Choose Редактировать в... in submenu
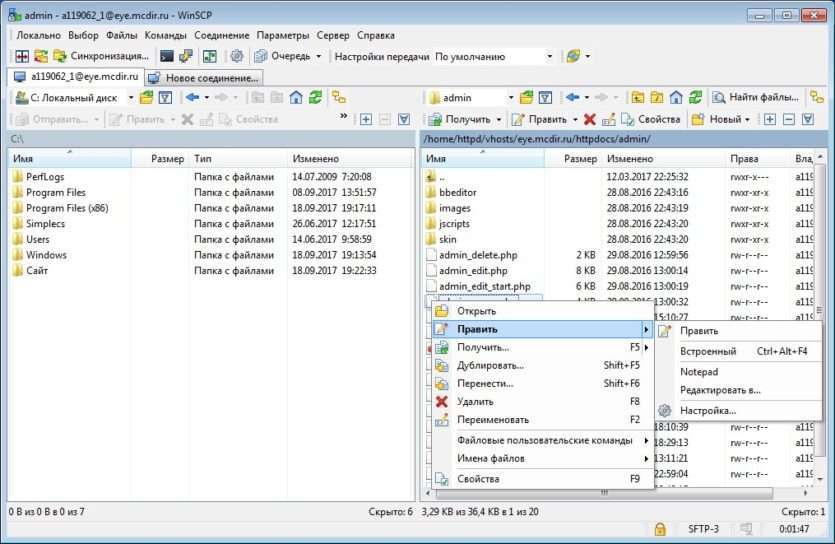Screen dimensions: 835x544 (739, 390)
